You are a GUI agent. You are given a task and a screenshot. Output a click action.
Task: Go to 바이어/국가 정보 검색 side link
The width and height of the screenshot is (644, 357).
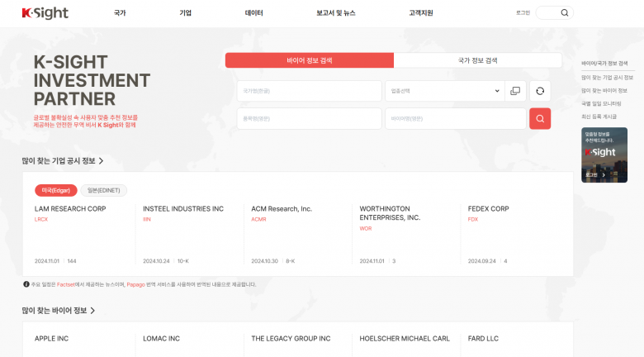(604, 64)
